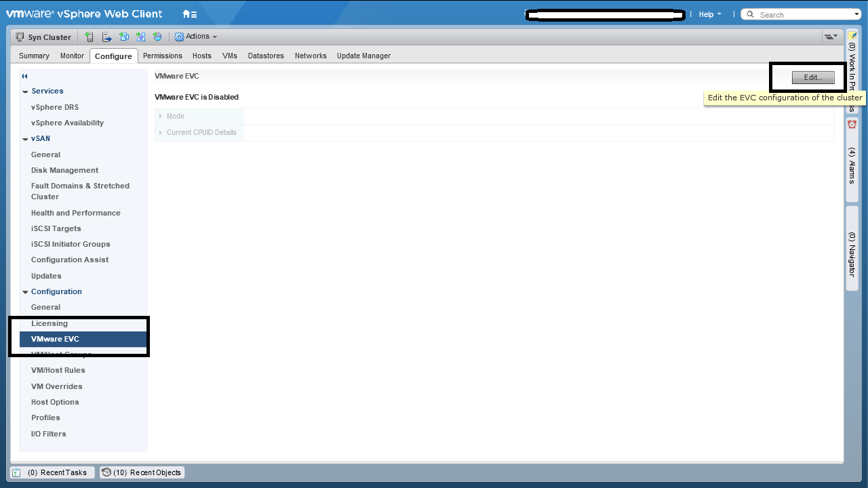
Task: Click the Edit EVC button
Action: tap(813, 77)
